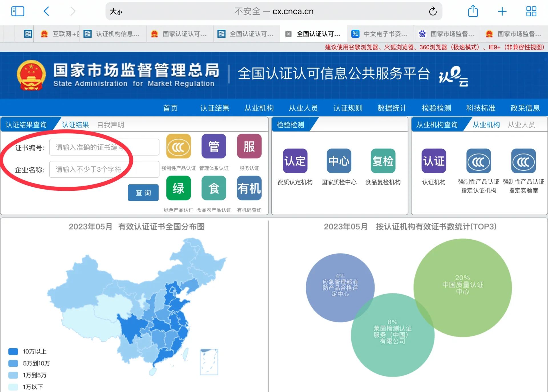Open the 服务认证 icon

(249, 146)
